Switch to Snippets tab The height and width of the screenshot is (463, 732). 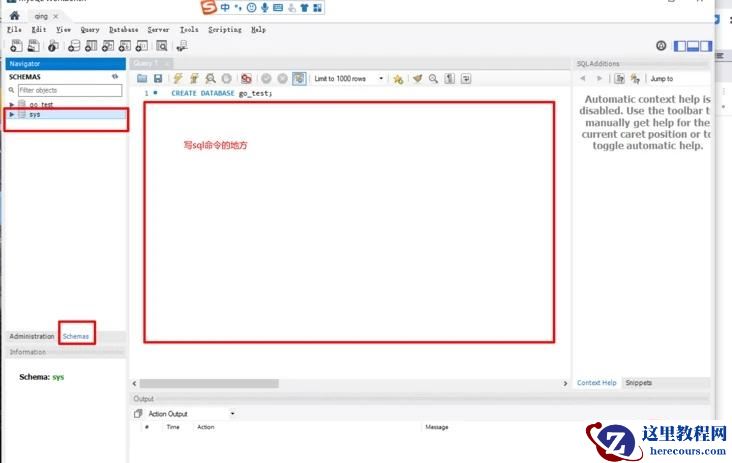pos(639,383)
